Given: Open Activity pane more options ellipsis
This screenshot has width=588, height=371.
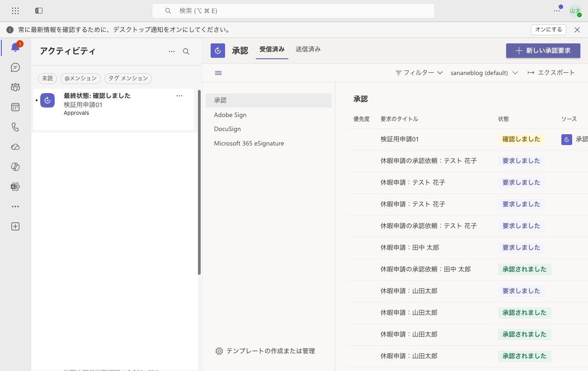Looking at the screenshot, I should click(x=172, y=52).
